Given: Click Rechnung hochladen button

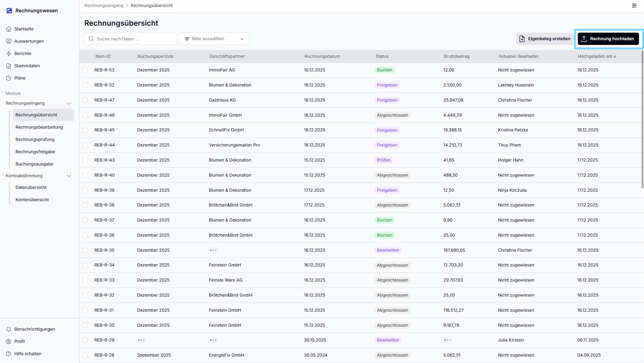Looking at the screenshot, I should tap(608, 39).
